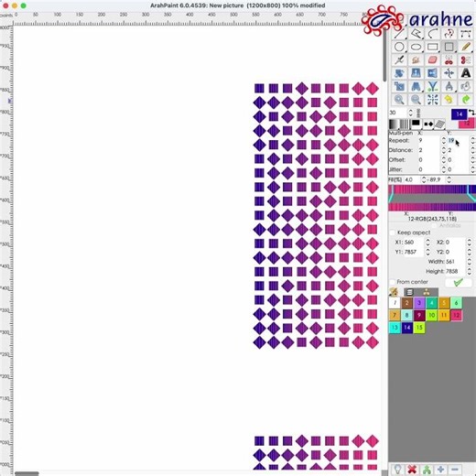Click the Repeat Y value 19 field
This screenshot has height=476, width=476.
458,141
